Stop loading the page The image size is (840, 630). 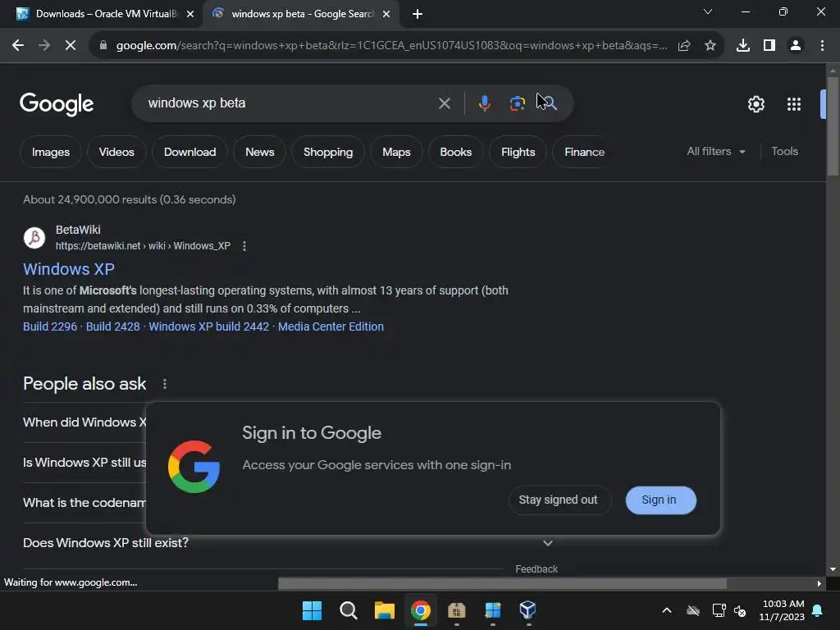pos(71,46)
